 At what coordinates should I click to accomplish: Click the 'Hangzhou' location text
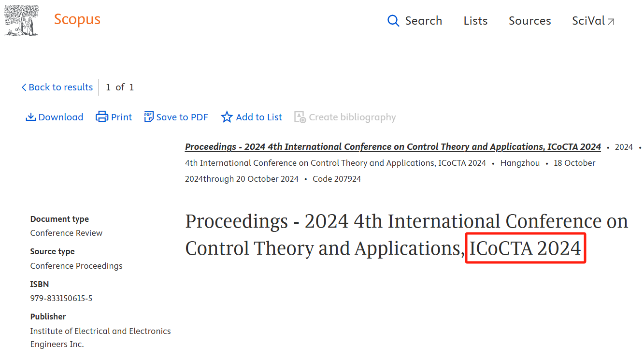point(520,163)
